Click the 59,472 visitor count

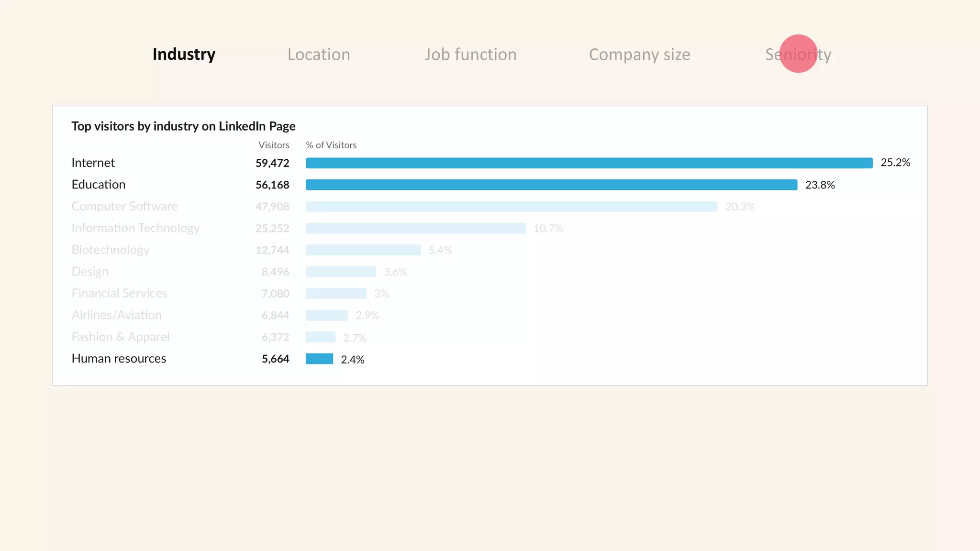(x=272, y=163)
